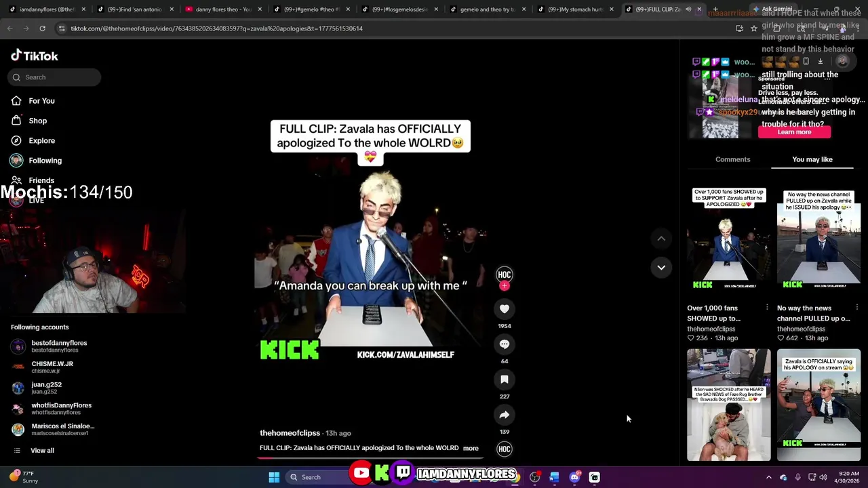
Task: Go to next video with down arrow
Action: (x=661, y=267)
